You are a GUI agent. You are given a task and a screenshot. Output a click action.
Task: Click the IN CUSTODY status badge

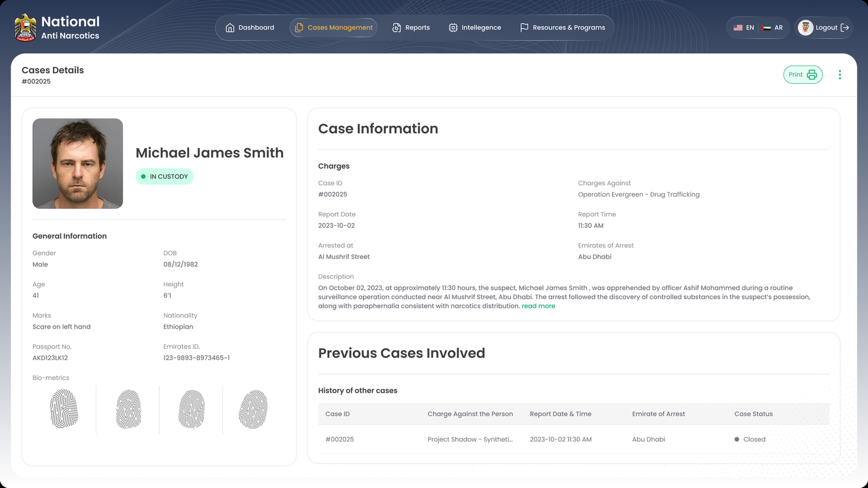click(x=164, y=177)
